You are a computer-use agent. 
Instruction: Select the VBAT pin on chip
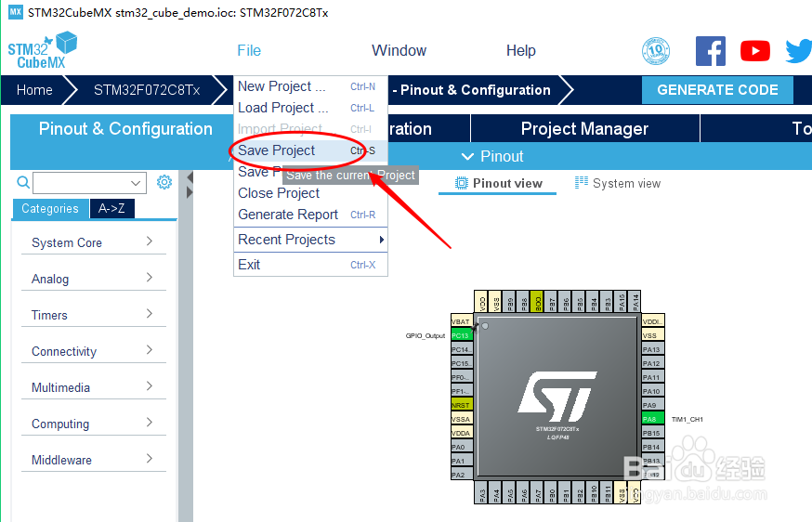462,321
